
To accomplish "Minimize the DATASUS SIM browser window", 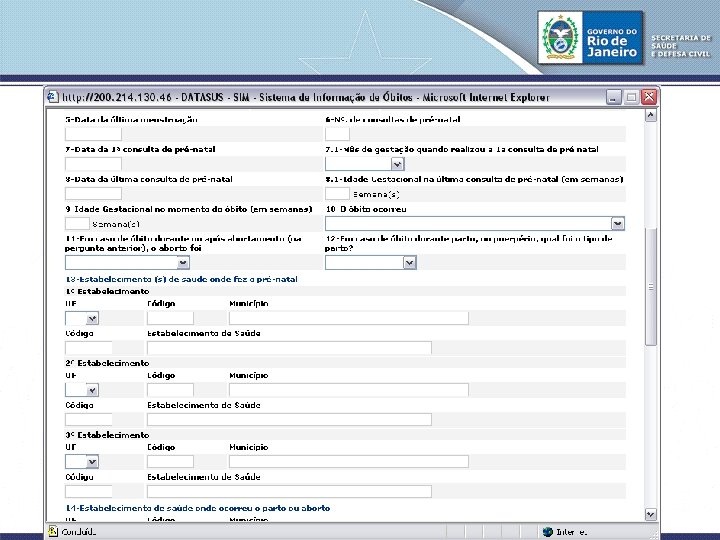I will (x=613, y=97).
